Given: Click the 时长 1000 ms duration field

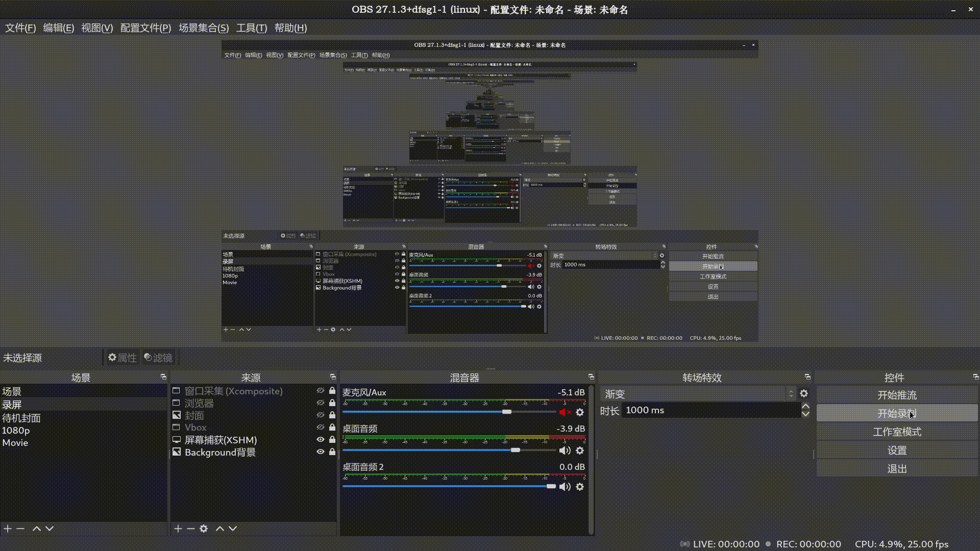Looking at the screenshot, I should click(x=710, y=410).
